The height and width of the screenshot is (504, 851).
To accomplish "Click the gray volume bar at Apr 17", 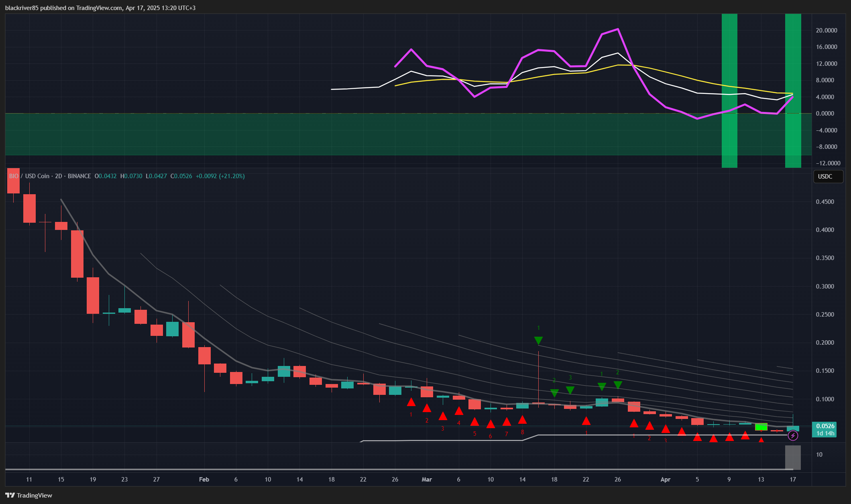I will pos(793,457).
